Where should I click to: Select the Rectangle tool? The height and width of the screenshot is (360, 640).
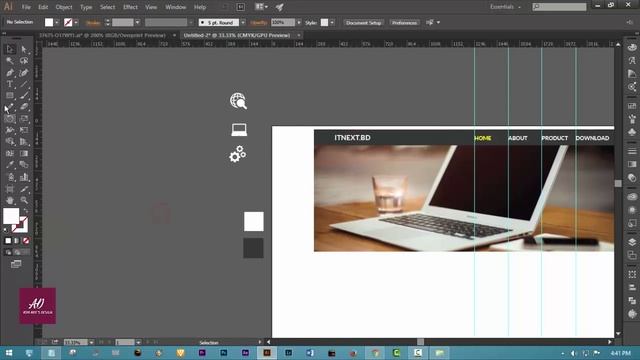tap(10, 96)
